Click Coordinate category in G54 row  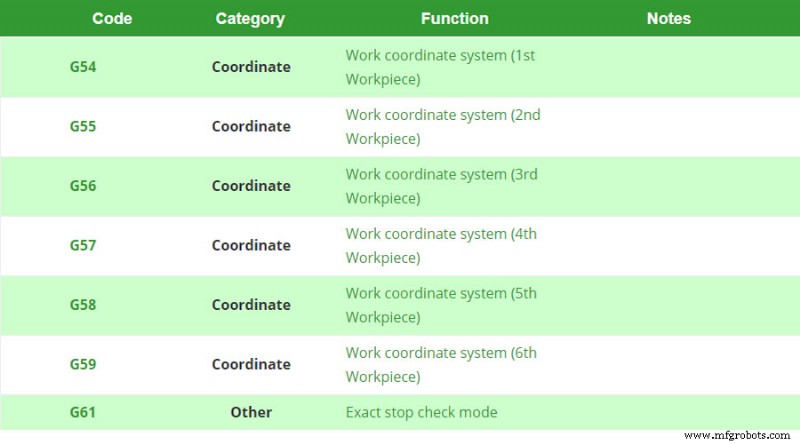[x=251, y=67]
